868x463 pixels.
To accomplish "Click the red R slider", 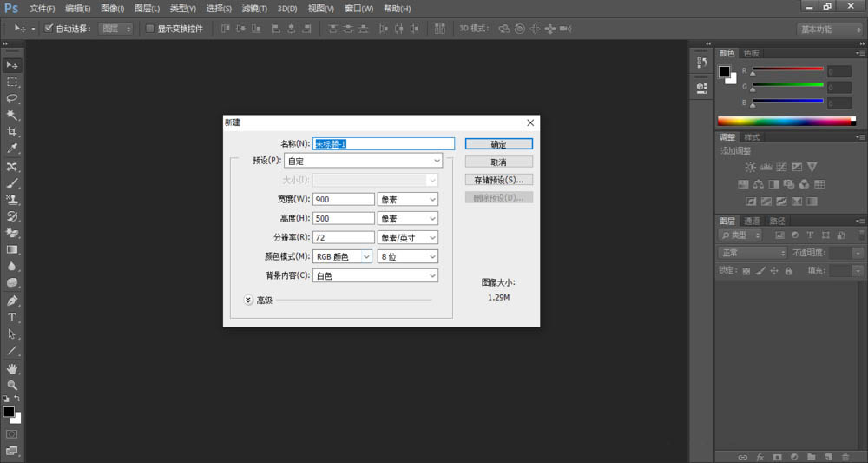I will (x=788, y=69).
